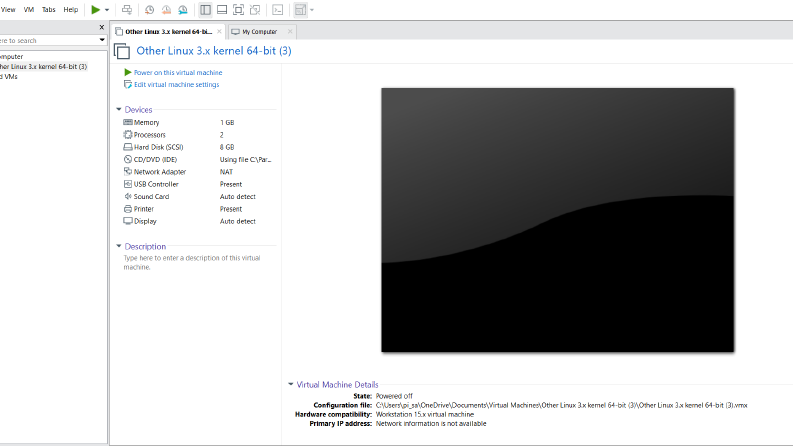The height and width of the screenshot is (446, 793).
Task: Click the settings icon beside Edit link
Action: click(x=128, y=84)
